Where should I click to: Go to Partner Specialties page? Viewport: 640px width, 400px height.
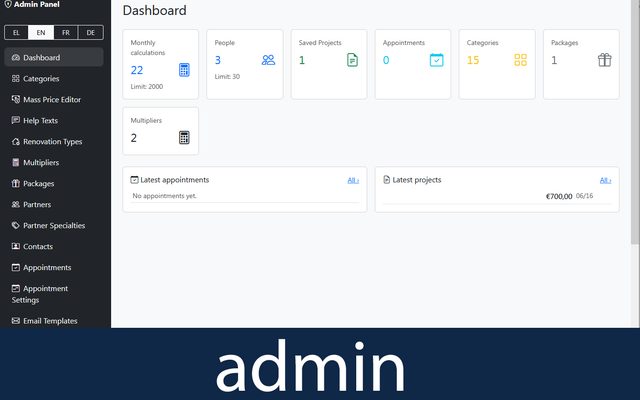[53, 225]
